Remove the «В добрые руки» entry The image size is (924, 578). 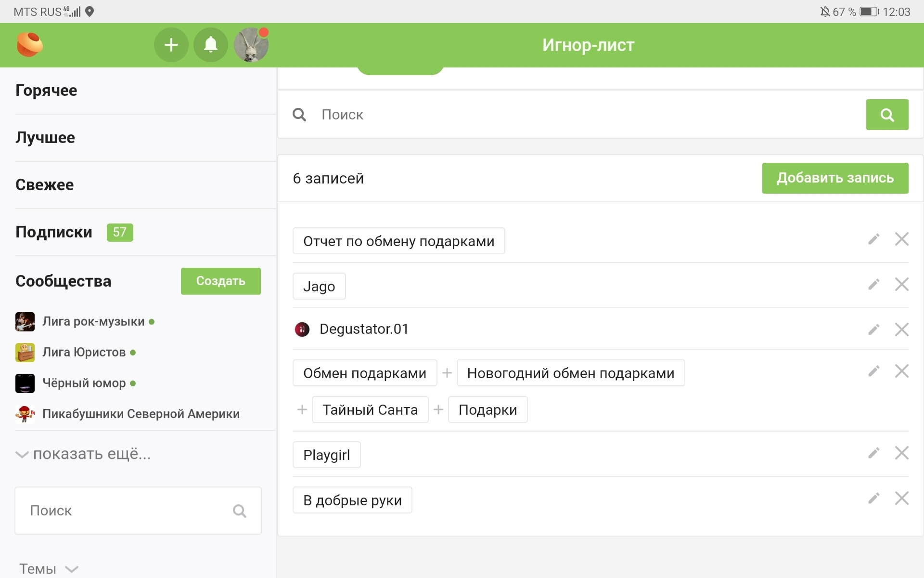pos(901,498)
